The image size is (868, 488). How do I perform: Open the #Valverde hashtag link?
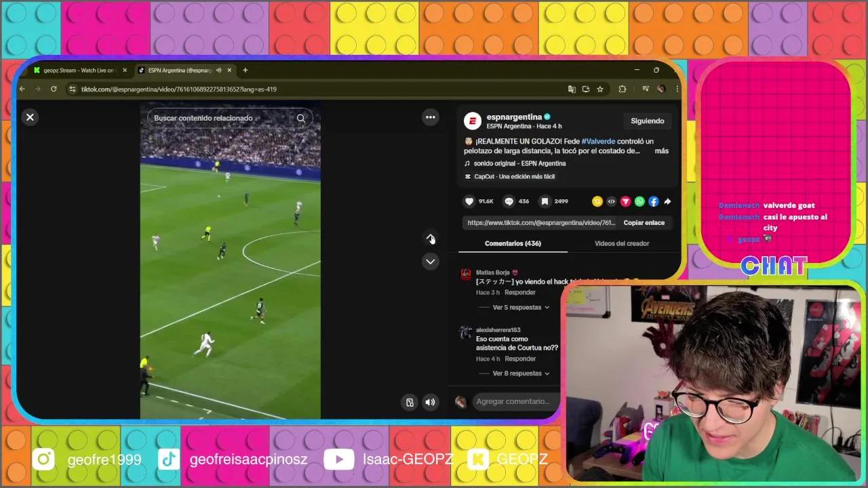pyautogui.click(x=598, y=142)
